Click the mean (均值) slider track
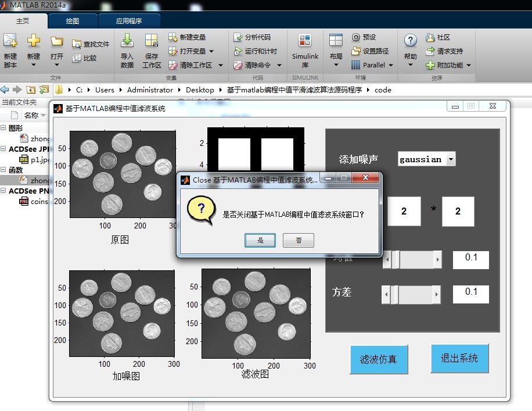Image resolution: width=532 pixels, height=411 pixels. 412,260
